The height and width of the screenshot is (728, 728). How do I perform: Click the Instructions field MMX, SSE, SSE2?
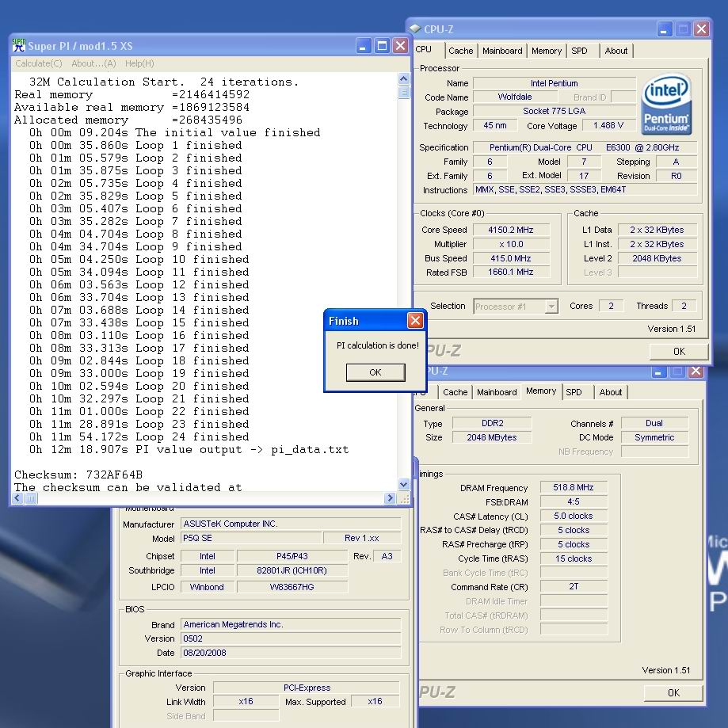[585, 189]
